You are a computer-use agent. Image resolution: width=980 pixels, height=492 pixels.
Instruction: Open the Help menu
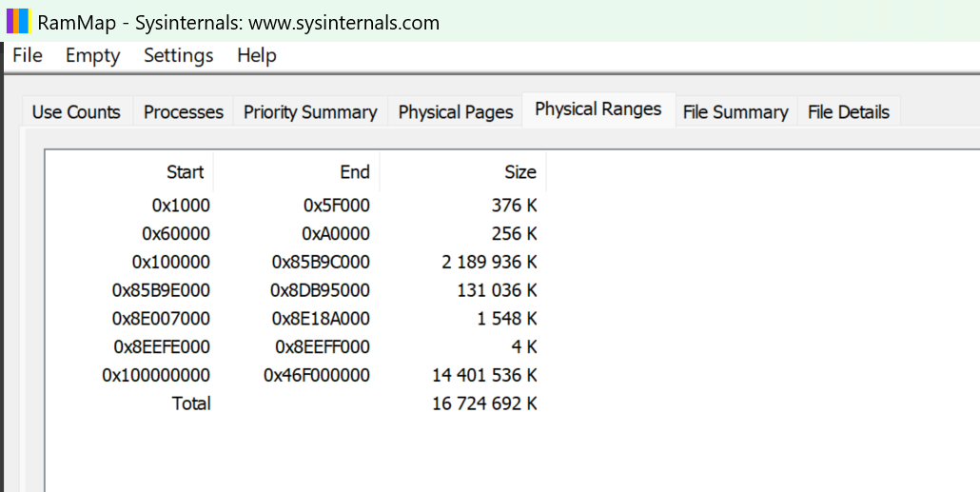pos(257,55)
